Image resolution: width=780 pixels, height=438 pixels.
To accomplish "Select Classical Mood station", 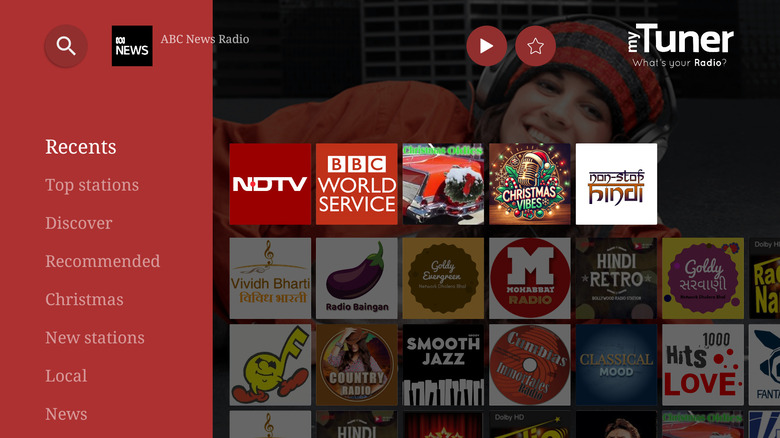I will [x=616, y=365].
